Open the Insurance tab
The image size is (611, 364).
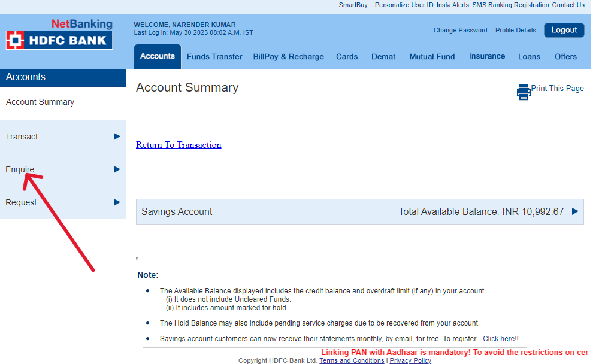[486, 56]
